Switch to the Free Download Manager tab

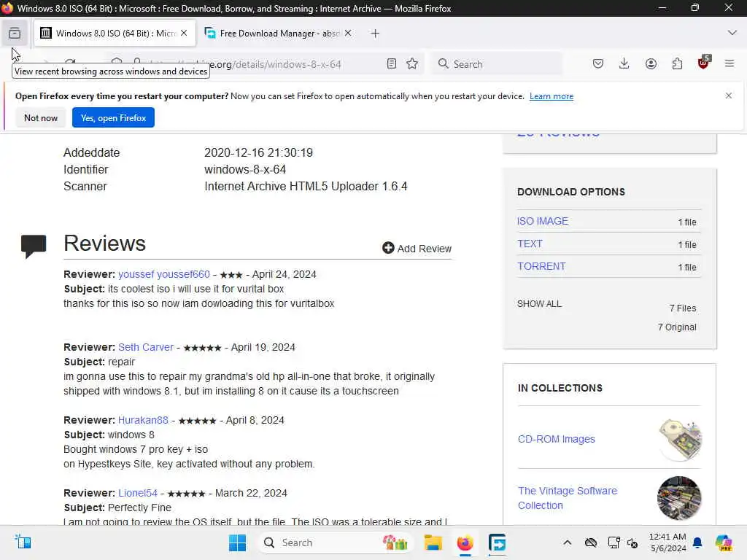(x=279, y=33)
